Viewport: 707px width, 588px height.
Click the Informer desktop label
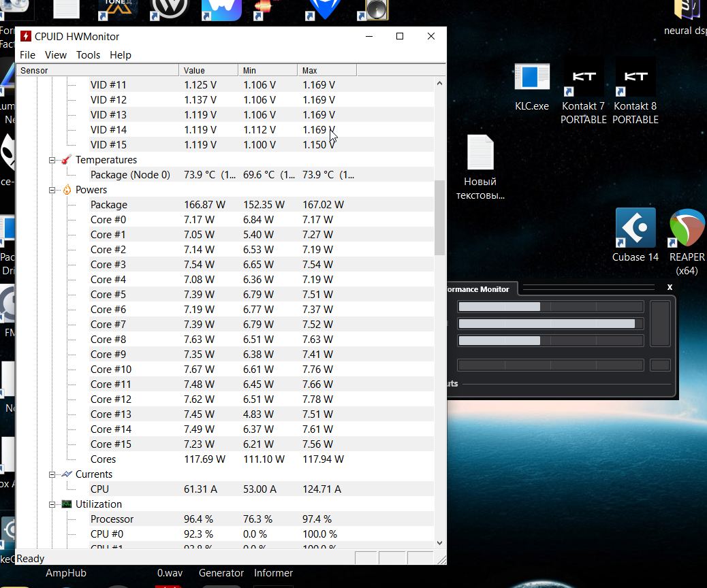tap(273, 572)
